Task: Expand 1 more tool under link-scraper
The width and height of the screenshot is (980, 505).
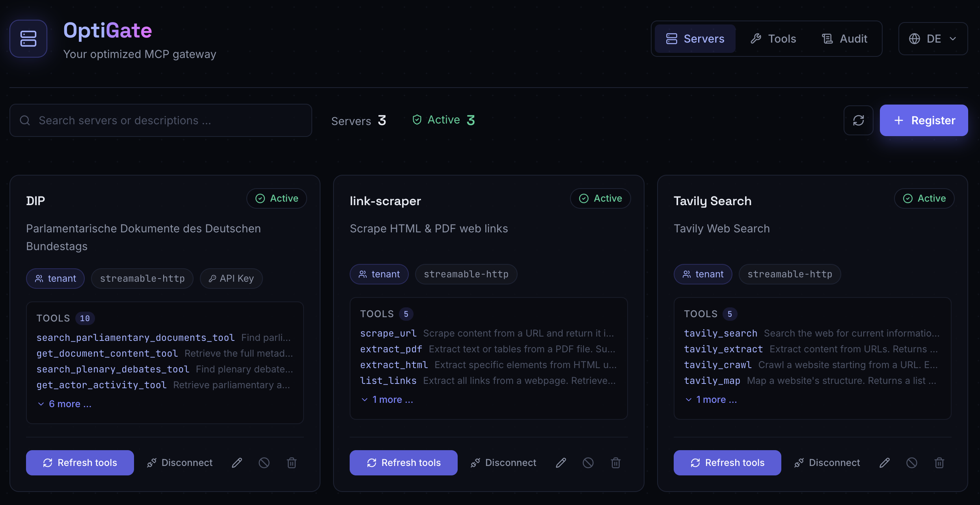Action: click(388, 400)
